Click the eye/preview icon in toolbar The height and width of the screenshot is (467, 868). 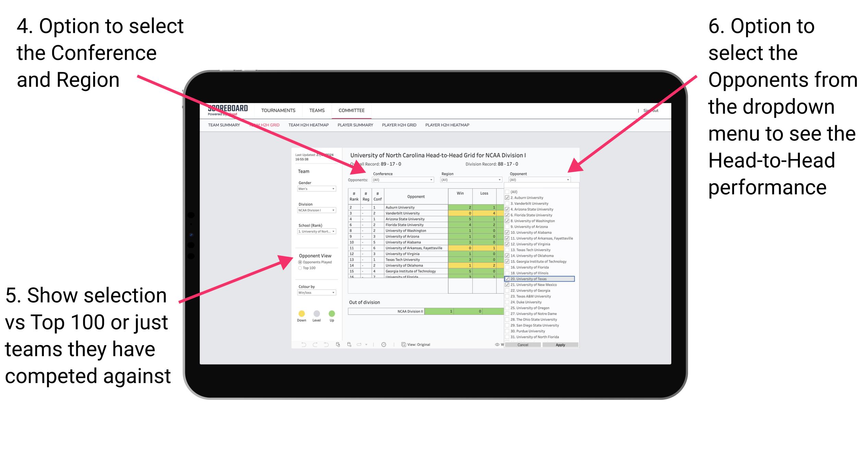pos(496,344)
